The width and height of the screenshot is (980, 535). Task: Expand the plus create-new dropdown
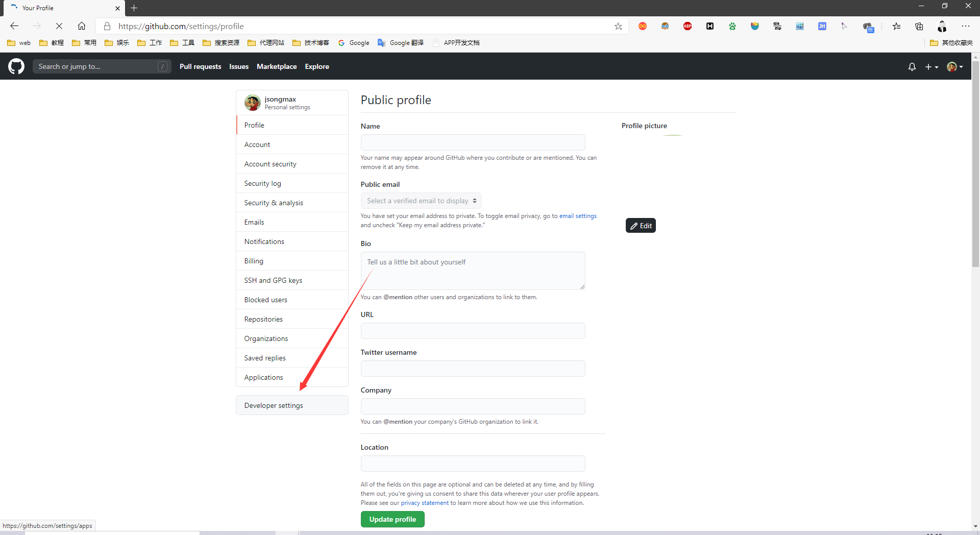tap(932, 67)
